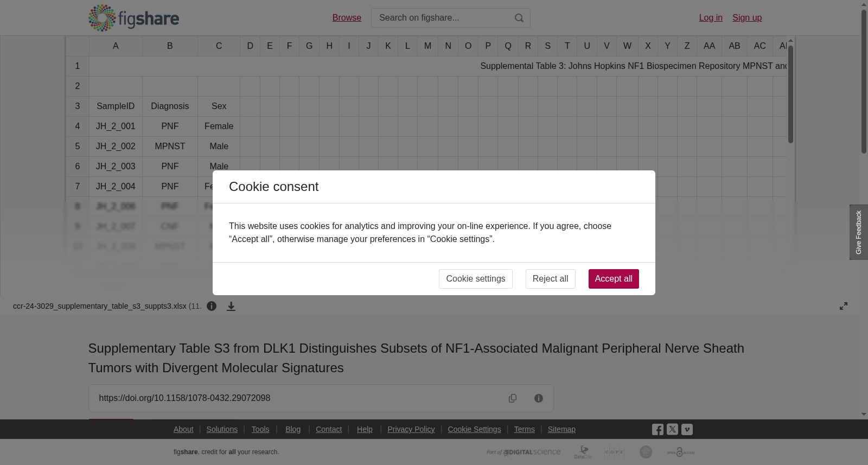Screen dimensions: 868x465
Task: Open the Tools footer link
Action: (260, 429)
